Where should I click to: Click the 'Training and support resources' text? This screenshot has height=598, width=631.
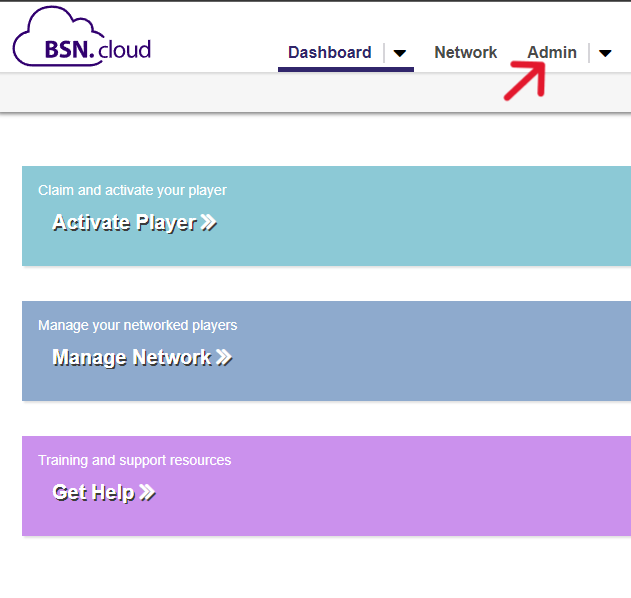point(134,460)
